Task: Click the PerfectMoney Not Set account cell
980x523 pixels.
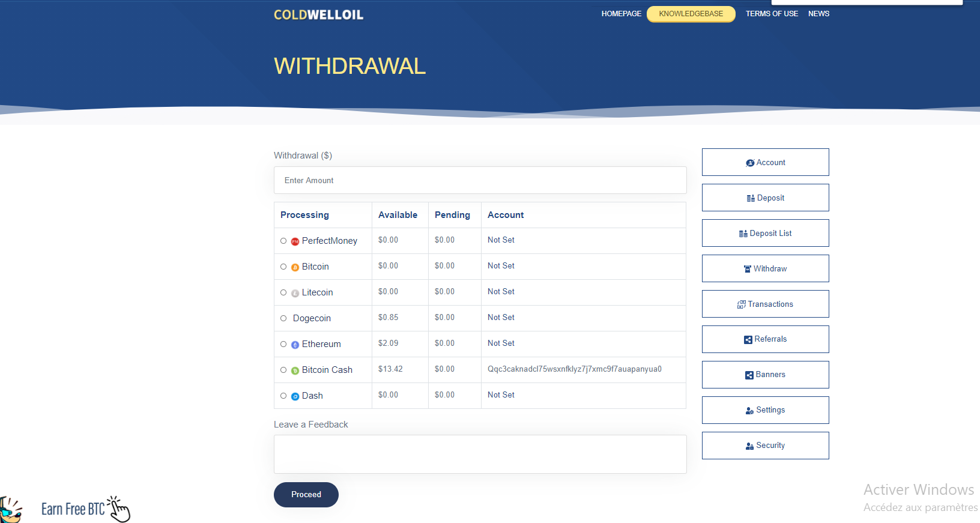Action: pos(501,240)
